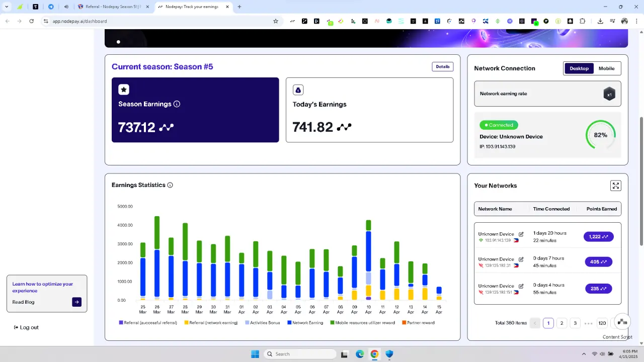Toggle Mobile resources utilizer reward legend
This screenshot has width=644, height=362.
click(x=362, y=323)
